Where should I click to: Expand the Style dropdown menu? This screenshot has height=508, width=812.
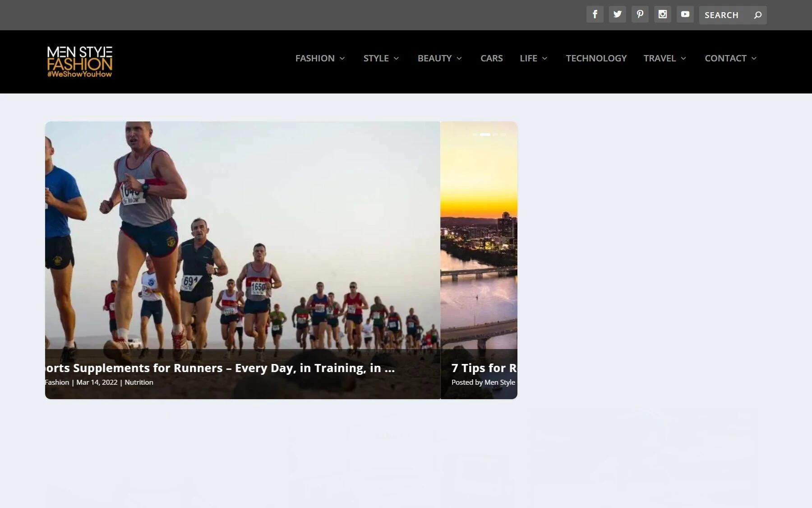pos(381,58)
